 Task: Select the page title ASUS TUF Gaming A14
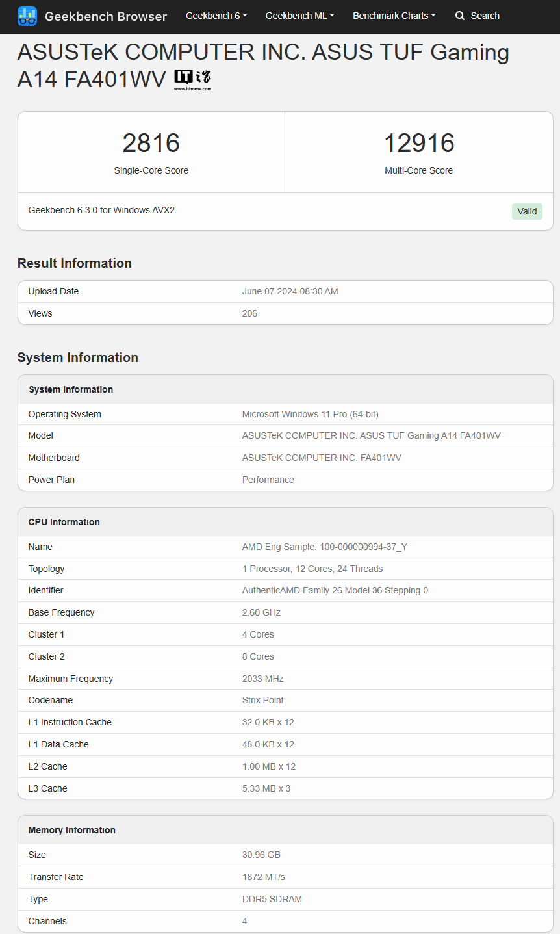point(263,65)
